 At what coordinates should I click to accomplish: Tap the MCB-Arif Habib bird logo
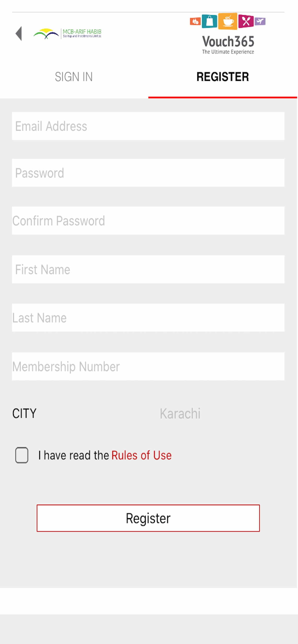click(46, 33)
